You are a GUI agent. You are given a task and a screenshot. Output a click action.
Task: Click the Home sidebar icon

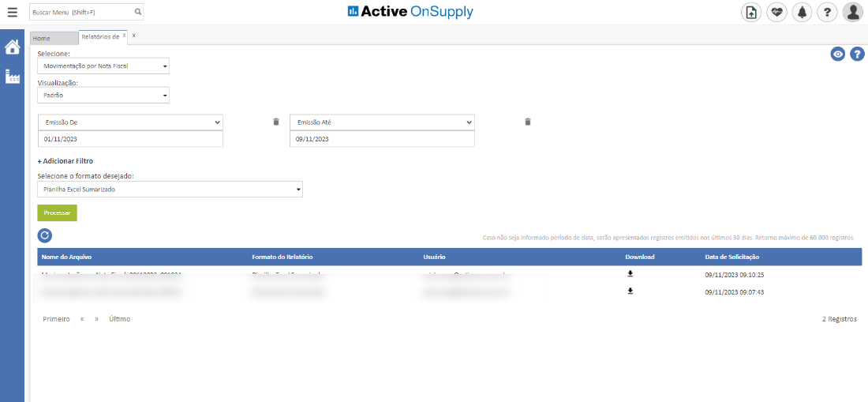(12, 47)
